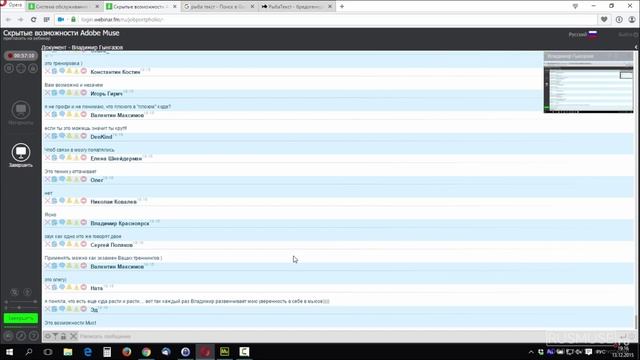The image size is (640, 360).
Task: Open browser tab menu icon in title bar
Action: coord(575,6)
